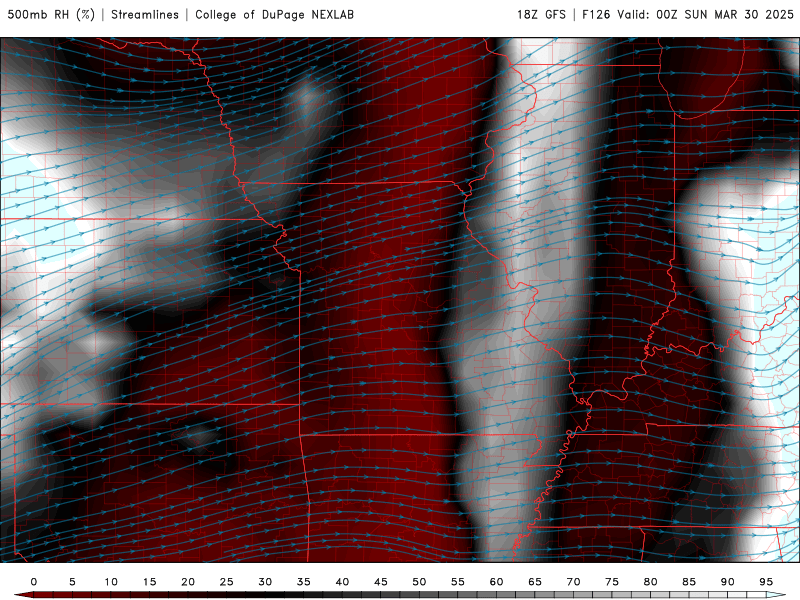Click the "00Z SUN MAR 30 2025" valid time

point(724,14)
